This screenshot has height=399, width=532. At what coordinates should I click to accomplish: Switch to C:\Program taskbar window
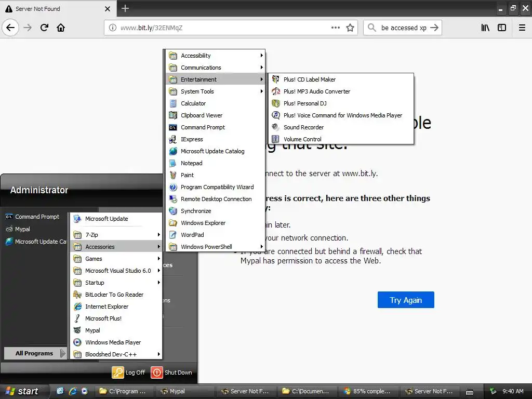(x=124, y=391)
